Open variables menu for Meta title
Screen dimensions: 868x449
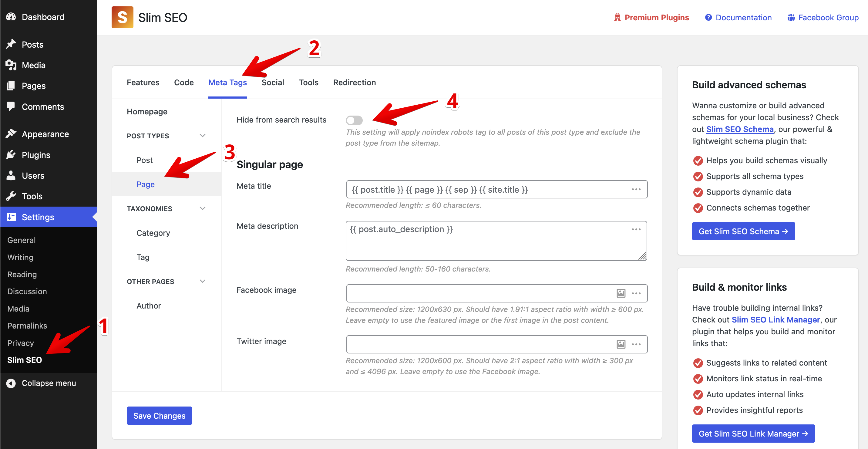tap(636, 189)
